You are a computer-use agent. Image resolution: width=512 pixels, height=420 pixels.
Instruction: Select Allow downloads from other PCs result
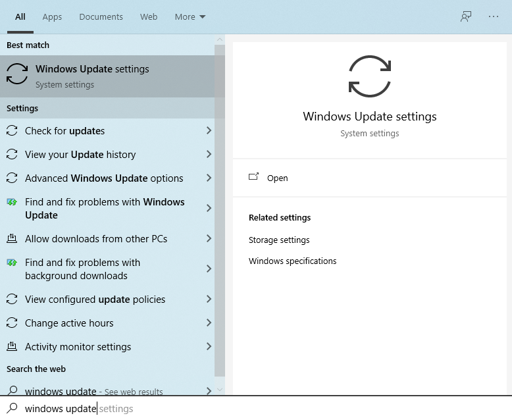(x=107, y=239)
